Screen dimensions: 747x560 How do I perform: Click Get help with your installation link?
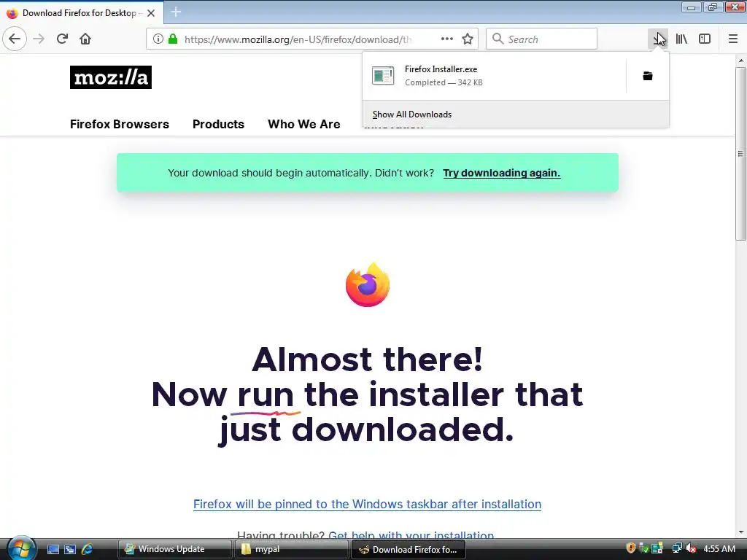pos(411,535)
